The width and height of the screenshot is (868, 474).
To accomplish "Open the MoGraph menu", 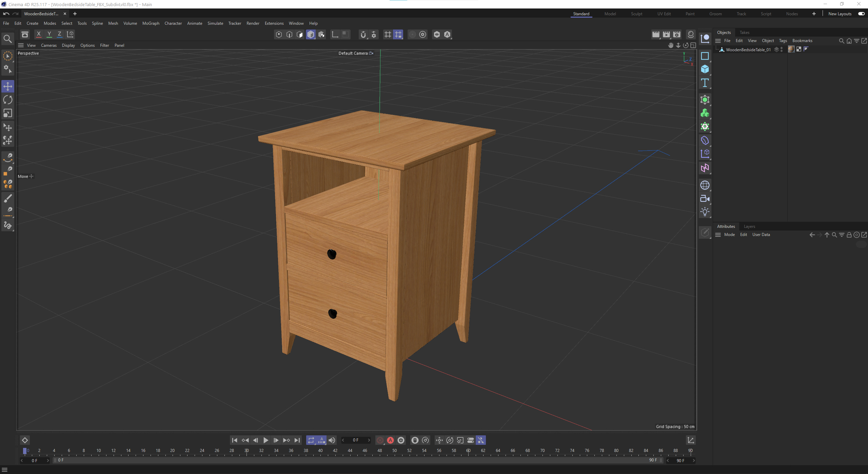I will coord(151,23).
